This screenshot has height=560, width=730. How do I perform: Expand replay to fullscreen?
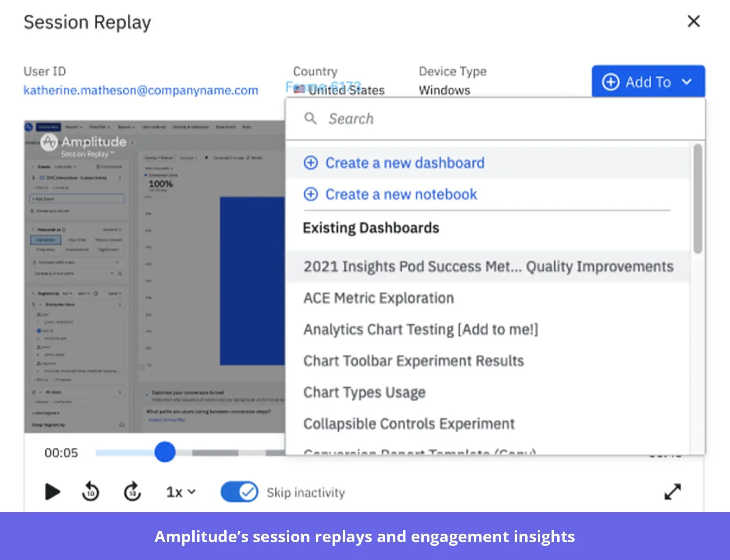coord(673,492)
